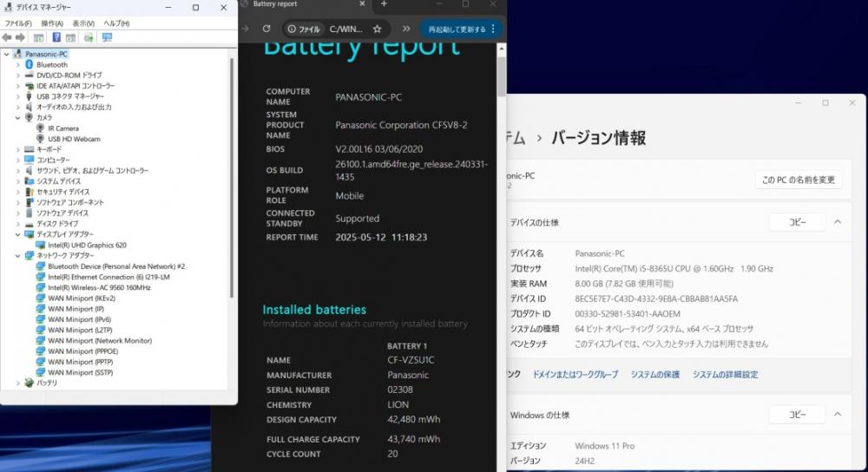868x472 pixels.
Task: Open the ヘルプ(H) menu in Device Manager
Action: 116,23
